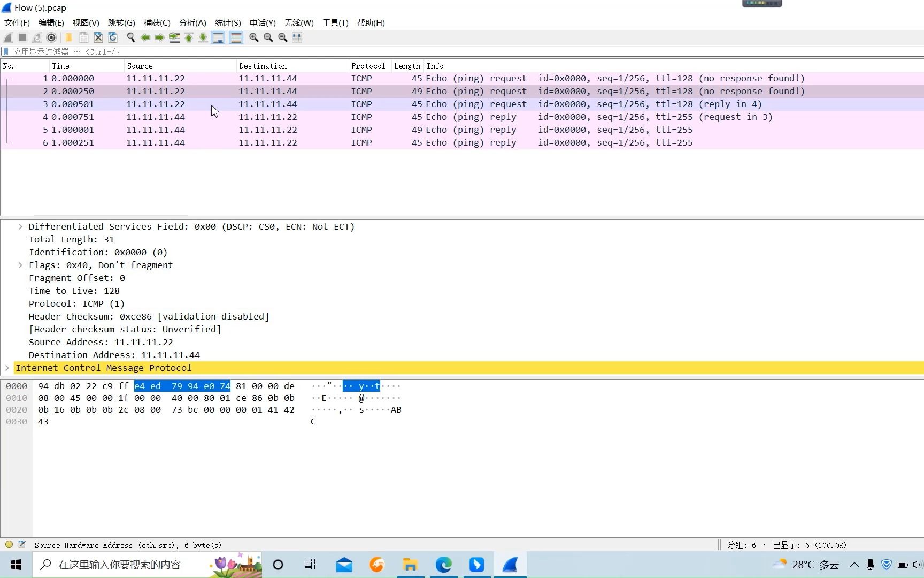This screenshot has width=924, height=578.
Task: Sort by the Destination column header
Action: [292, 66]
